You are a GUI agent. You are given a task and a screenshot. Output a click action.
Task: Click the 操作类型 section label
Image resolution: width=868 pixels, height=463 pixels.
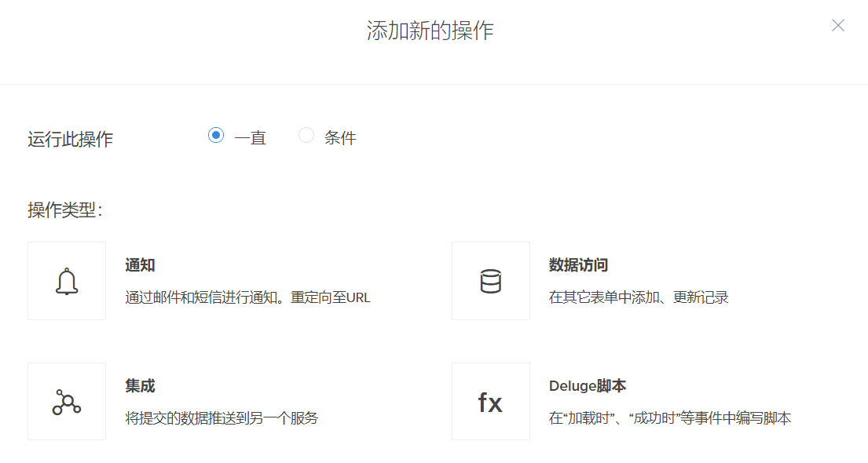coord(65,210)
